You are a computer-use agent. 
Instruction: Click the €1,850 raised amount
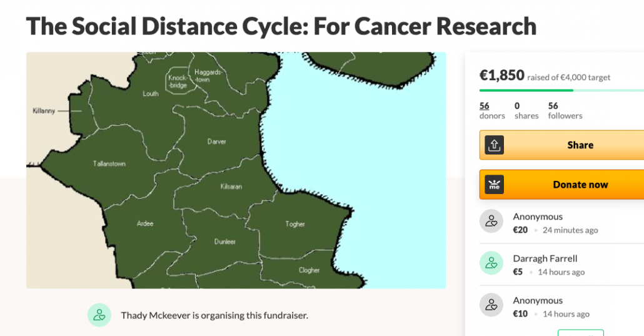[502, 75]
